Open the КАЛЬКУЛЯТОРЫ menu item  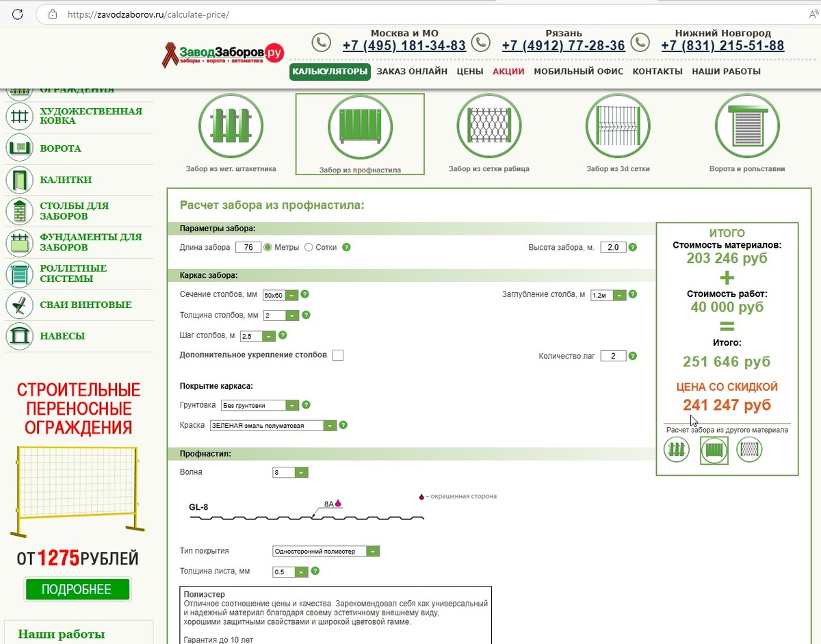(330, 71)
